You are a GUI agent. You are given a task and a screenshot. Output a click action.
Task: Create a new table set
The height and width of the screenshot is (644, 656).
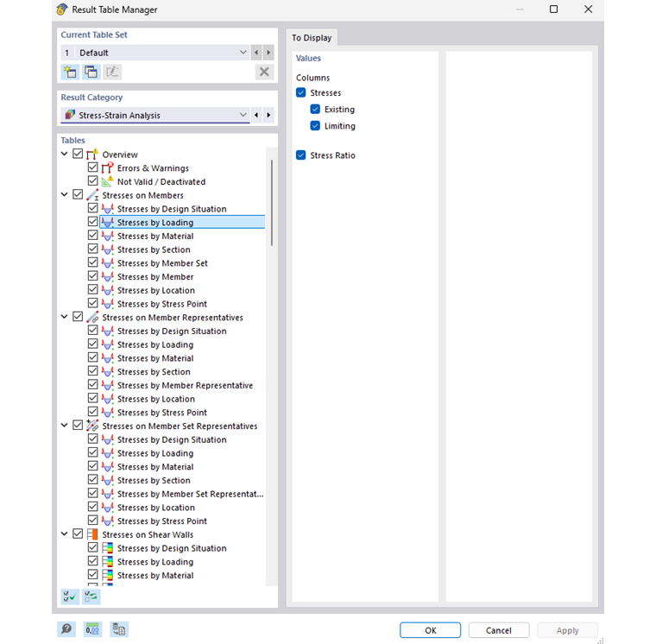pos(70,72)
